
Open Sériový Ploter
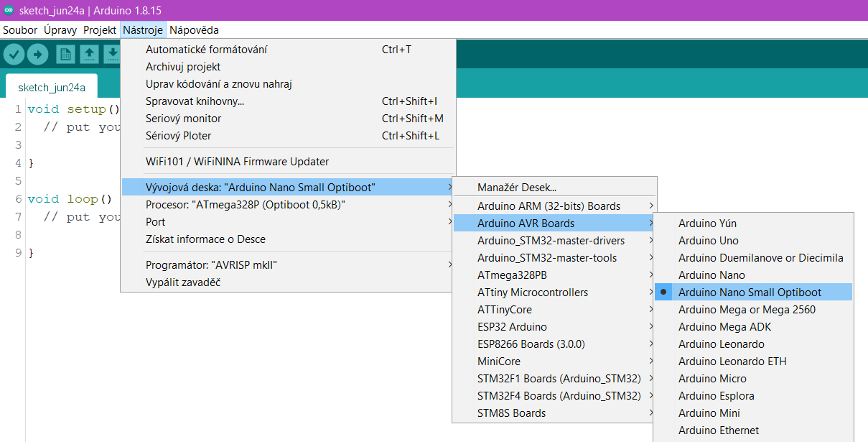tap(288, 136)
